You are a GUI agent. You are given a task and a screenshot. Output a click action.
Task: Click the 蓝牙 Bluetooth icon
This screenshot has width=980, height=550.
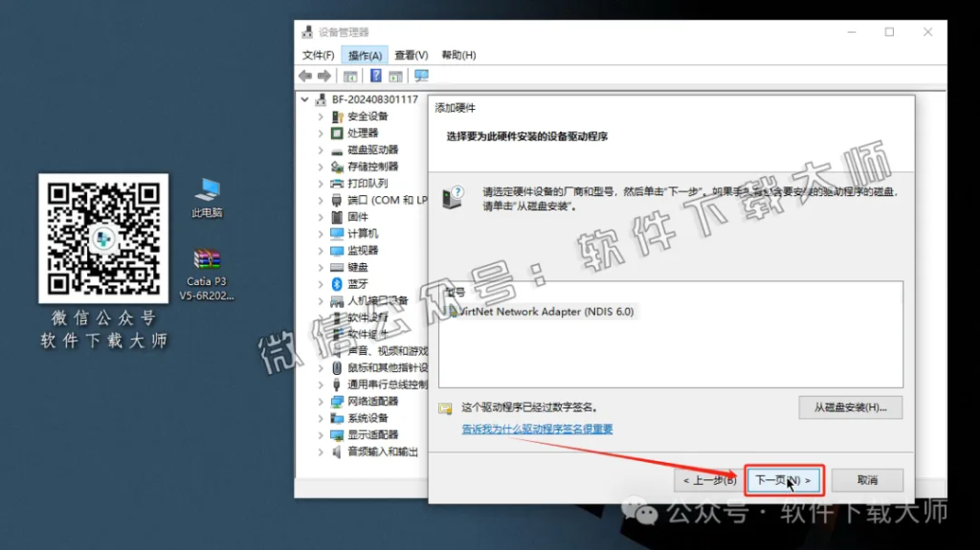(x=337, y=284)
